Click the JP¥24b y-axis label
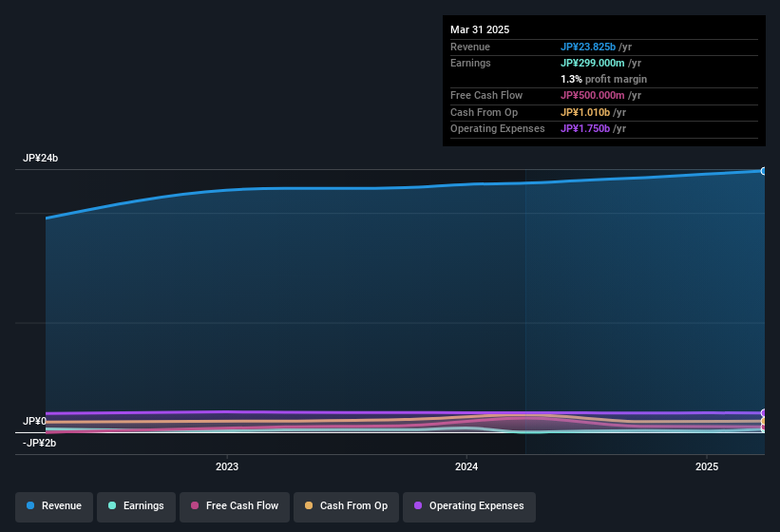 [x=40, y=158]
